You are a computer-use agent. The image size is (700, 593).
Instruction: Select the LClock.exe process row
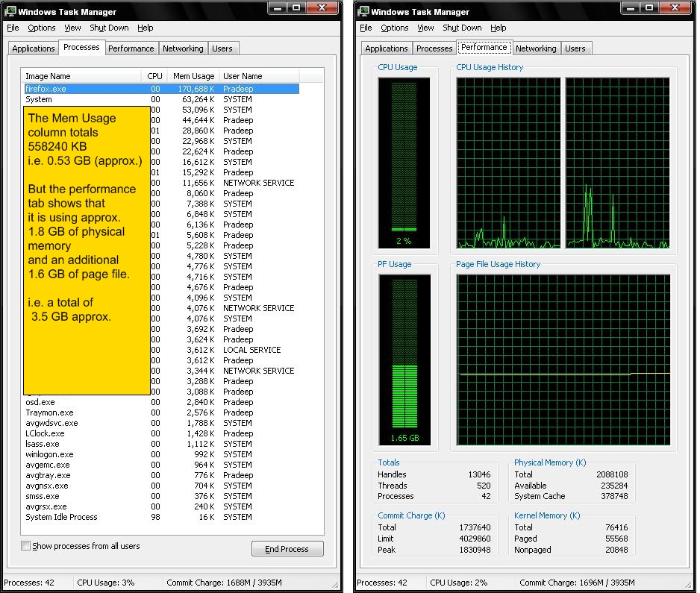pyautogui.click(x=162, y=433)
